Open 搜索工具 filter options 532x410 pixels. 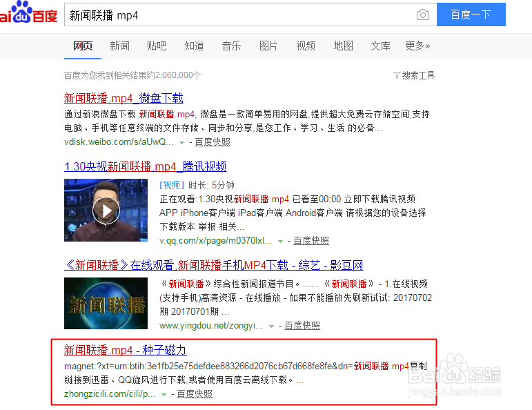tap(414, 75)
